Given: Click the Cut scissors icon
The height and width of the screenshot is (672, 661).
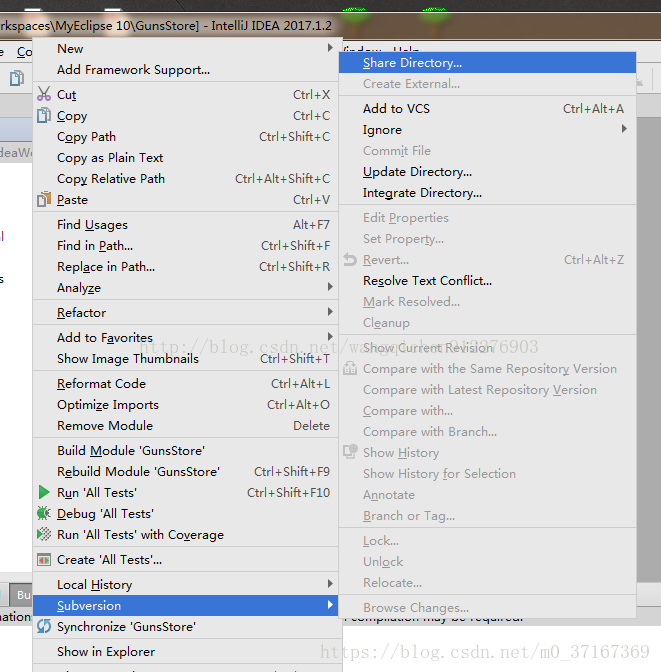Looking at the screenshot, I should (44, 94).
